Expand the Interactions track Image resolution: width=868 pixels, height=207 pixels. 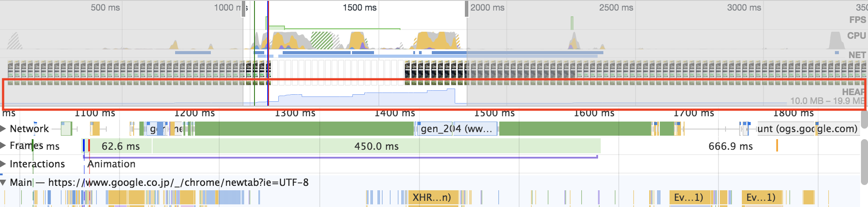[x=3, y=164]
